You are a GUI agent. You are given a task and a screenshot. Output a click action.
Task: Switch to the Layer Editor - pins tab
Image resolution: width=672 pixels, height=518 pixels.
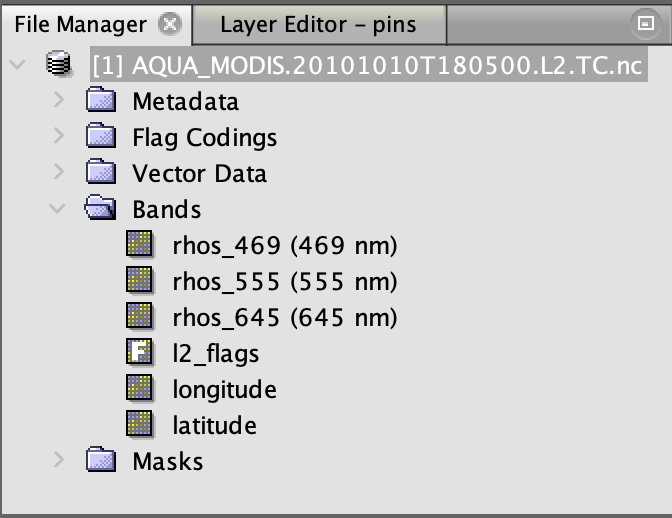click(x=318, y=24)
